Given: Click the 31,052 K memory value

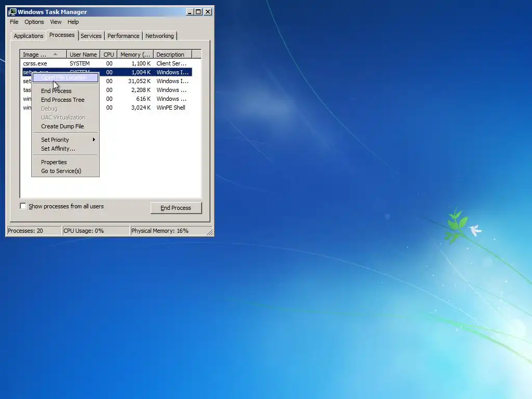Looking at the screenshot, I should tap(139, 81).
